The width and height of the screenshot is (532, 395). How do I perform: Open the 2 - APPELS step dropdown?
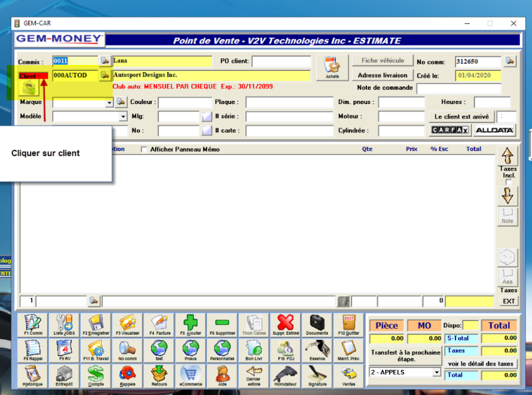[436, 372]
